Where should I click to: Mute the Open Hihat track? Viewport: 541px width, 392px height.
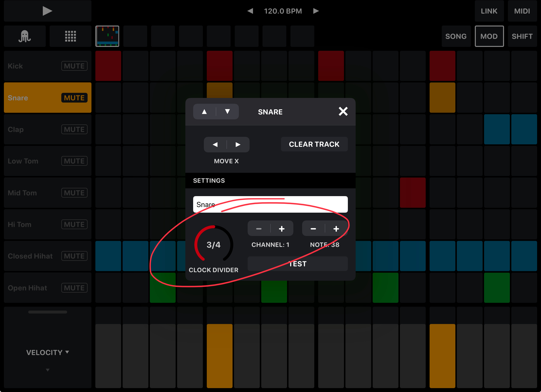pyautogui.click(x=74, y=288)
